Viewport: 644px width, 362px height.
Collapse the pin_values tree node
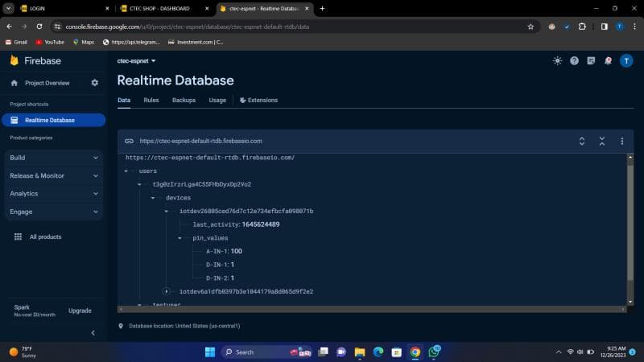180,238
